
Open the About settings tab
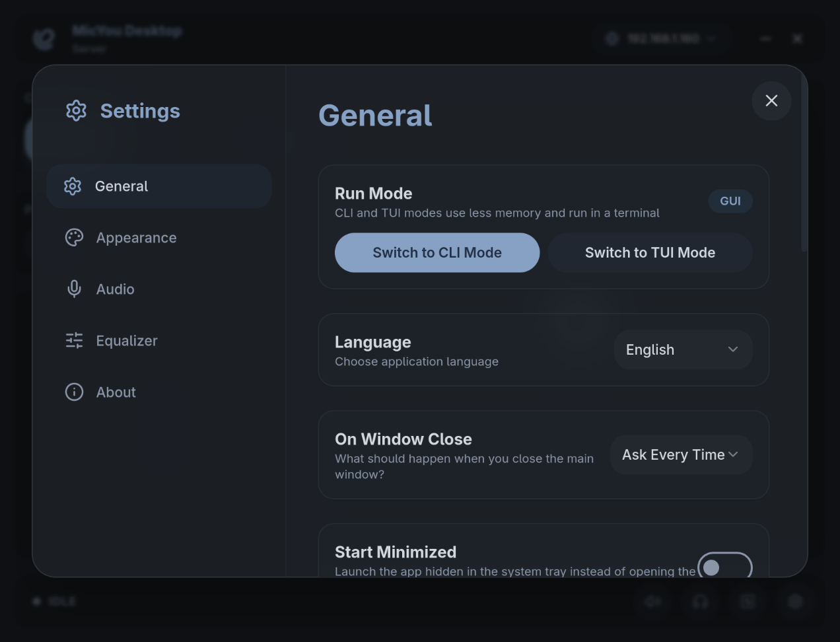pyautogui.click(x=159, y=392)
